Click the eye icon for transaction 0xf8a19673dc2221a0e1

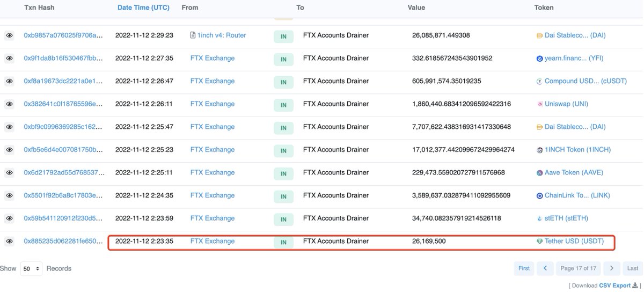(9, 81)
